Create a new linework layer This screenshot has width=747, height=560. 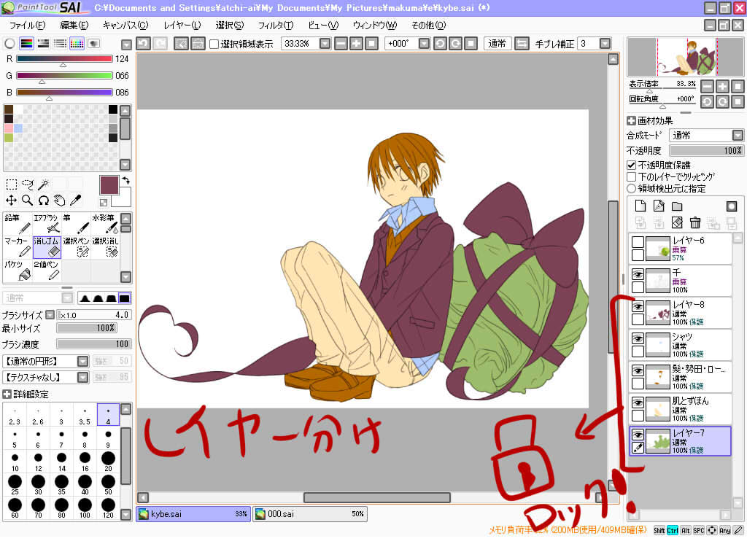[659, 206]
